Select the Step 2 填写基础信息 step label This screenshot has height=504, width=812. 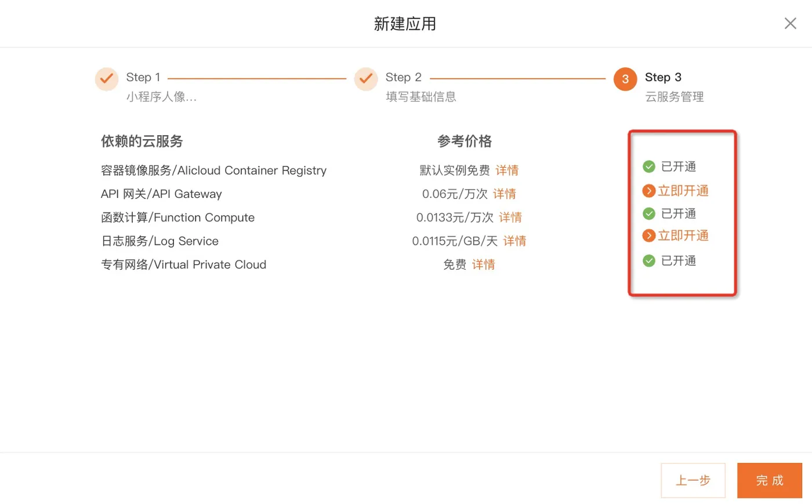click(420, 87)
